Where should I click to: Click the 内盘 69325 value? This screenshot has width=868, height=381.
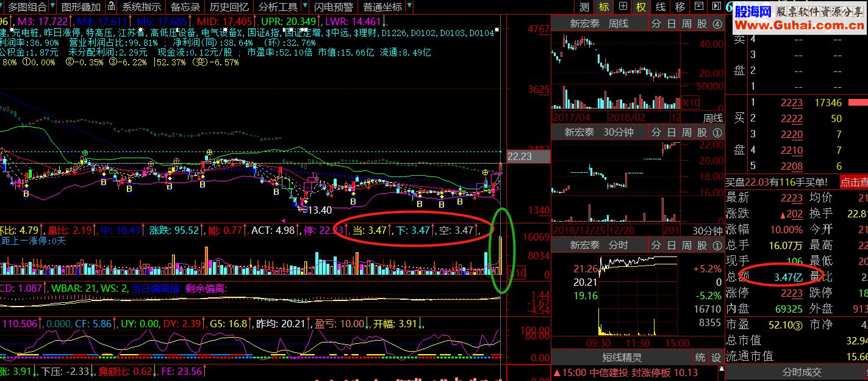click(787, 309)
